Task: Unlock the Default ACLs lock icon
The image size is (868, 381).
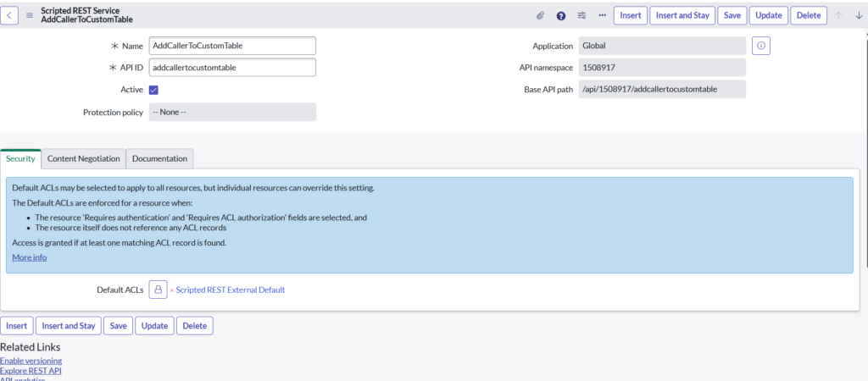Action: pos(158,290)
